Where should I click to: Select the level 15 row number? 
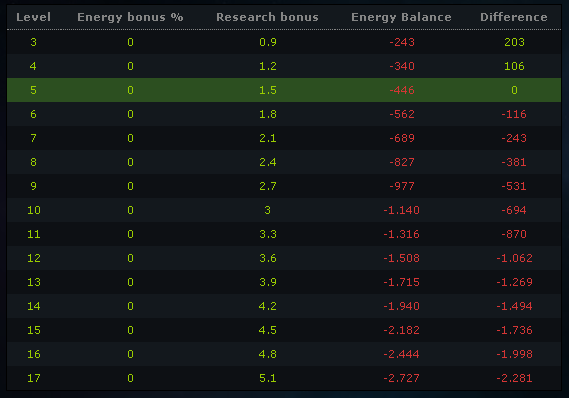tap(34, 330)
